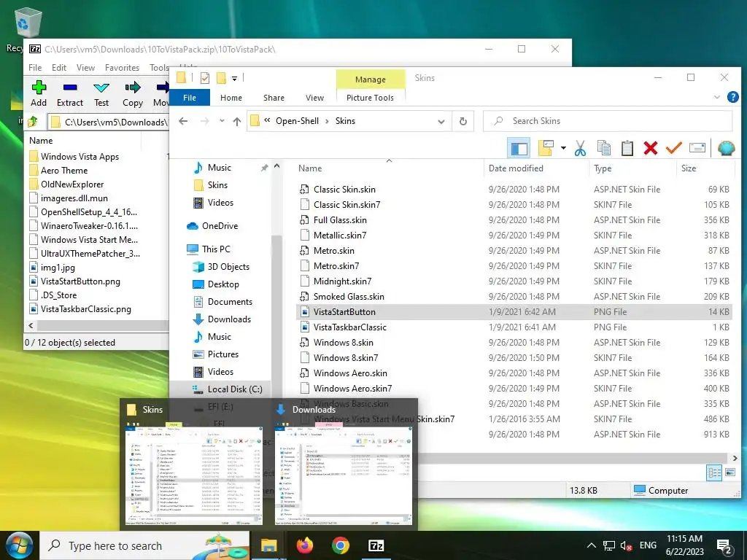Switch to the large thumbnails view icon
Screen dimensions: 747x560
click(729, 472)
